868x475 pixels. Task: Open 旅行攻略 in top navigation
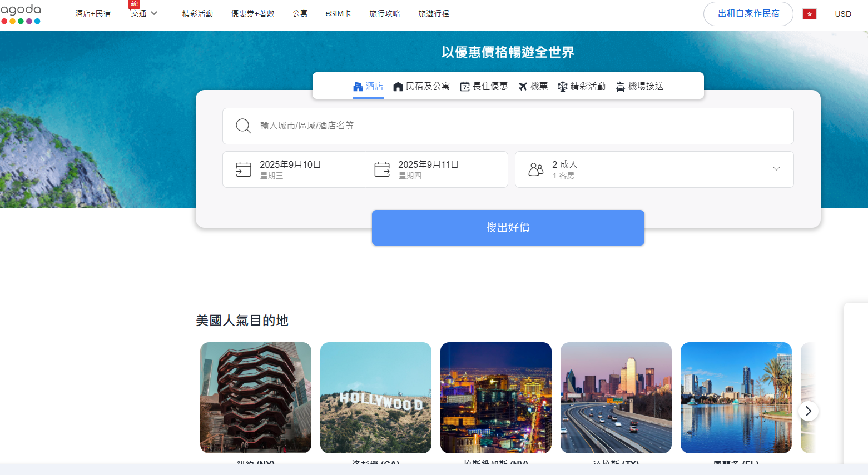click(384, 13)
